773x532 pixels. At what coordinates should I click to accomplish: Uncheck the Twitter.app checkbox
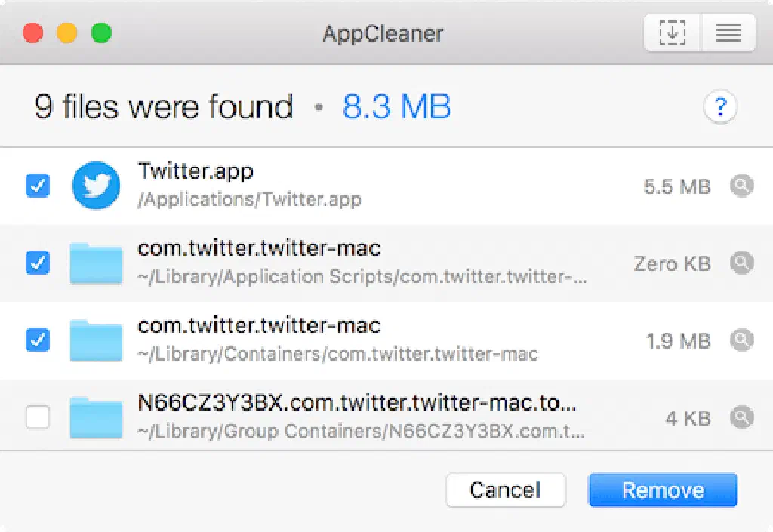pyautogui.click(x=38, y=186)
